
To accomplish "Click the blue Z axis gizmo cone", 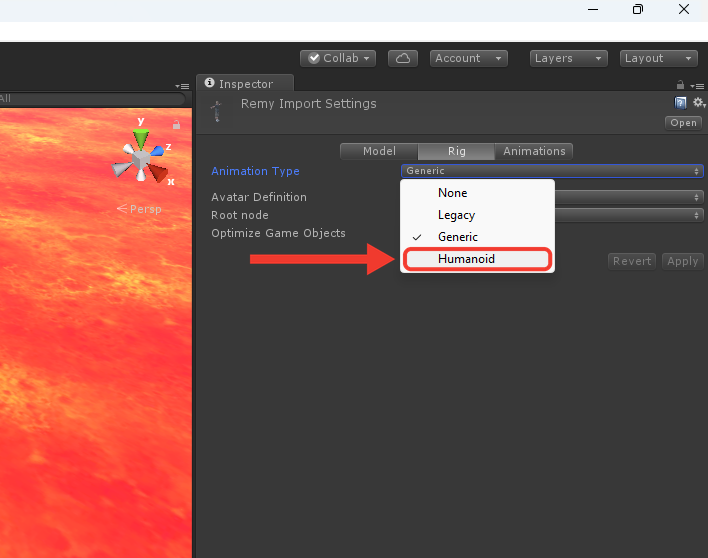I will pos(157,151).
